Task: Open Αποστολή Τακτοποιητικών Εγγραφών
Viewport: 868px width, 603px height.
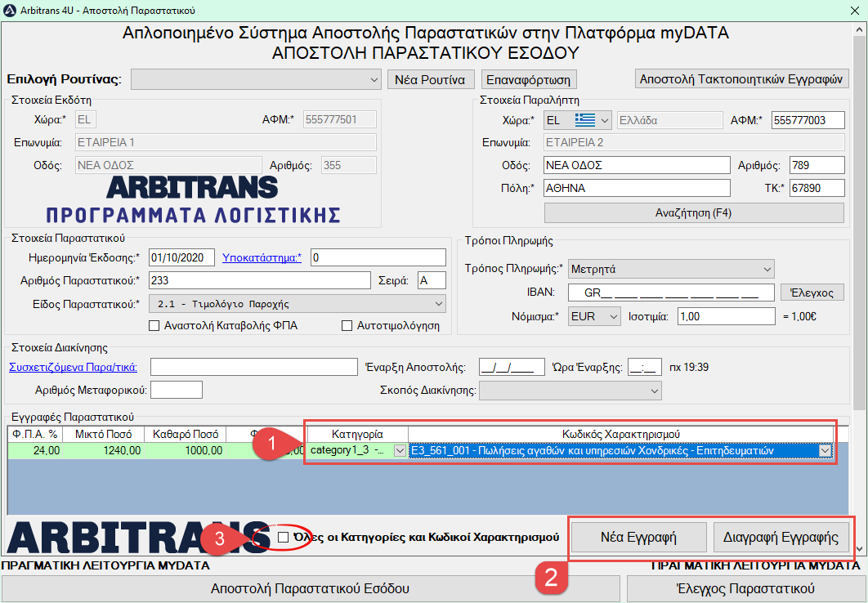Action: (x=741, y=79)
